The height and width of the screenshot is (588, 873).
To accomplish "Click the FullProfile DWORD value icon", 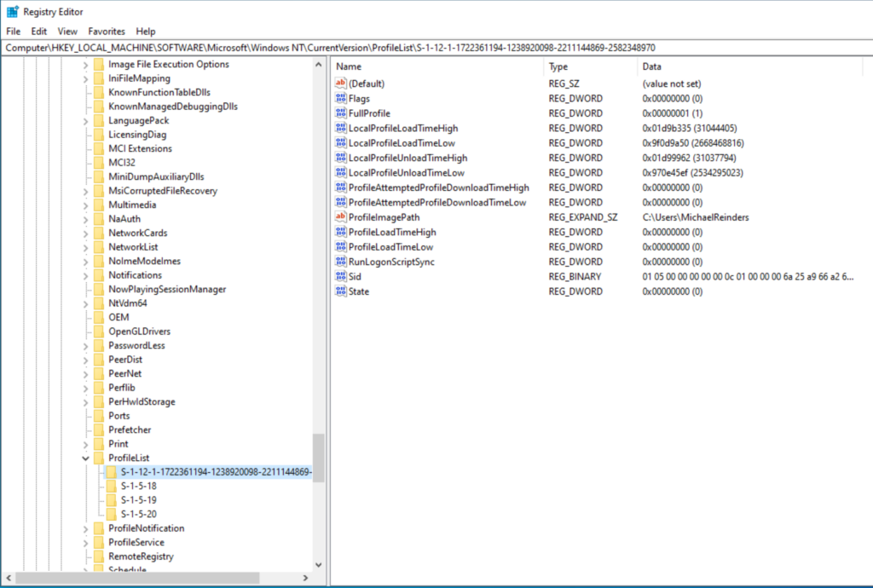I will pos(341,113).
